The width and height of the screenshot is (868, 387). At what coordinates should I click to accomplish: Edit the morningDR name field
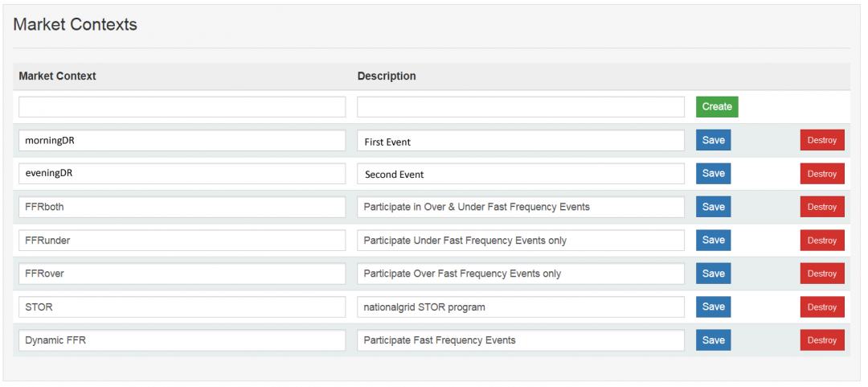[182, 141]
